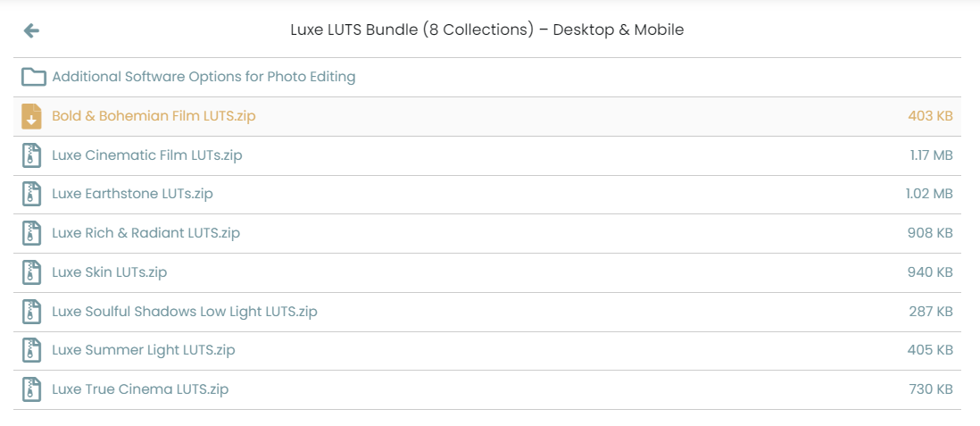The width and height of the screenshot is (980, 426).
Task: Select Luxe Earthstone LUTs.zip file name
Action: [132, 194]
